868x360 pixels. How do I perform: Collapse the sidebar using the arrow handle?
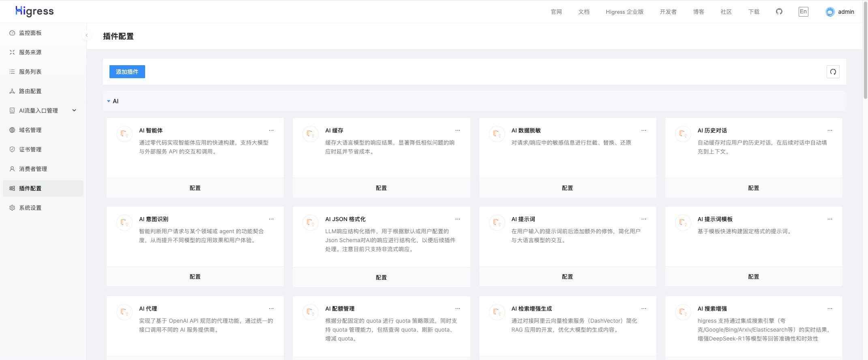coord(86,36)
